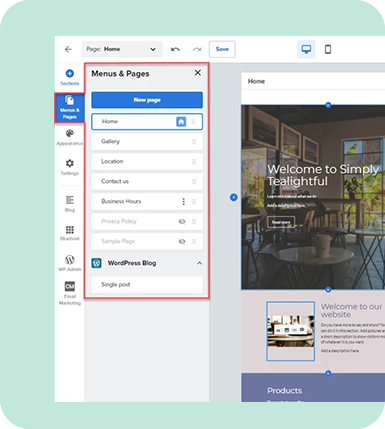Open the Blog sidebar item
Screen dimensions: 385x429
pyautogui.click(x=70, y=204)
